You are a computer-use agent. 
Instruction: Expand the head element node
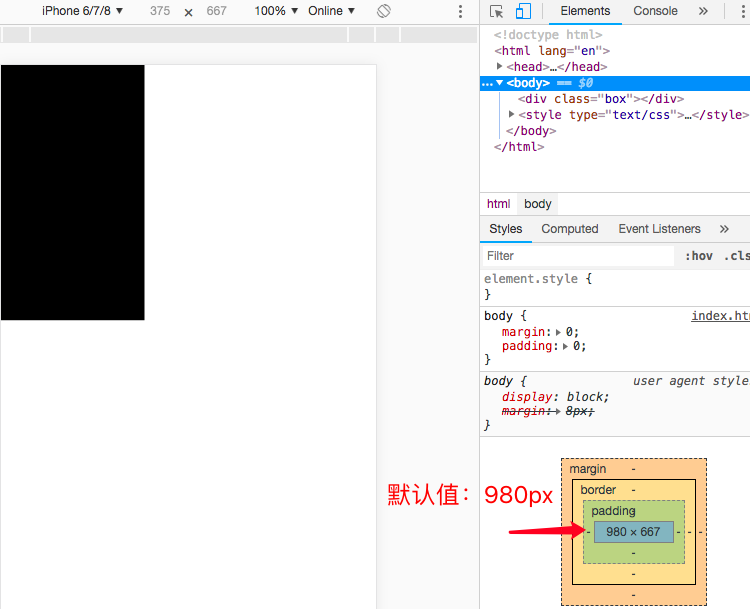tap(499, 66)
